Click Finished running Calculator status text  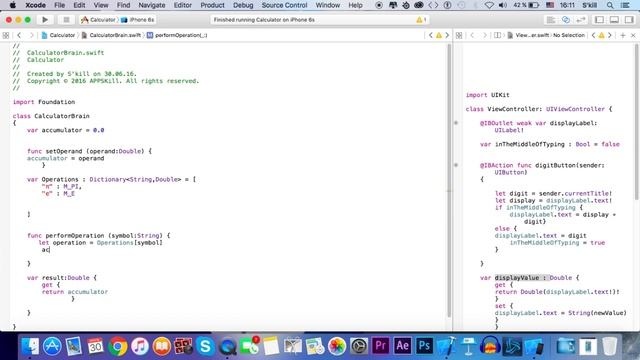click(264, 20)
